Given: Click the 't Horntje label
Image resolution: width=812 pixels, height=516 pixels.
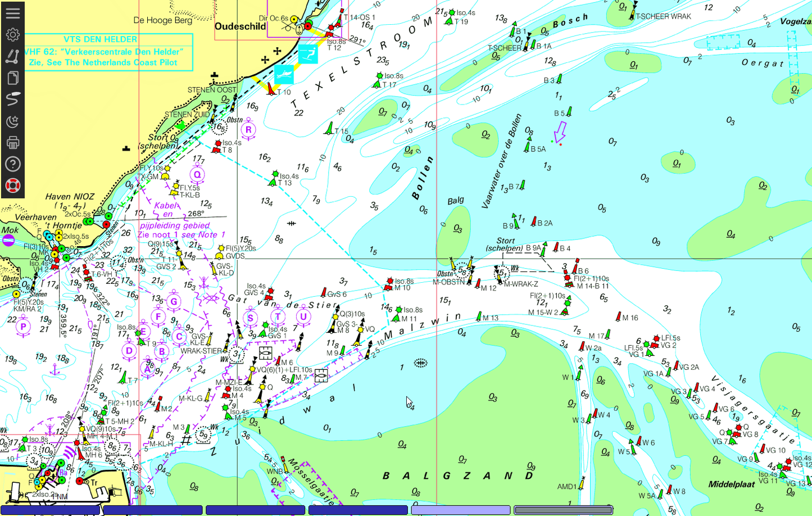Looking at the screenshot, I should 63,225.
